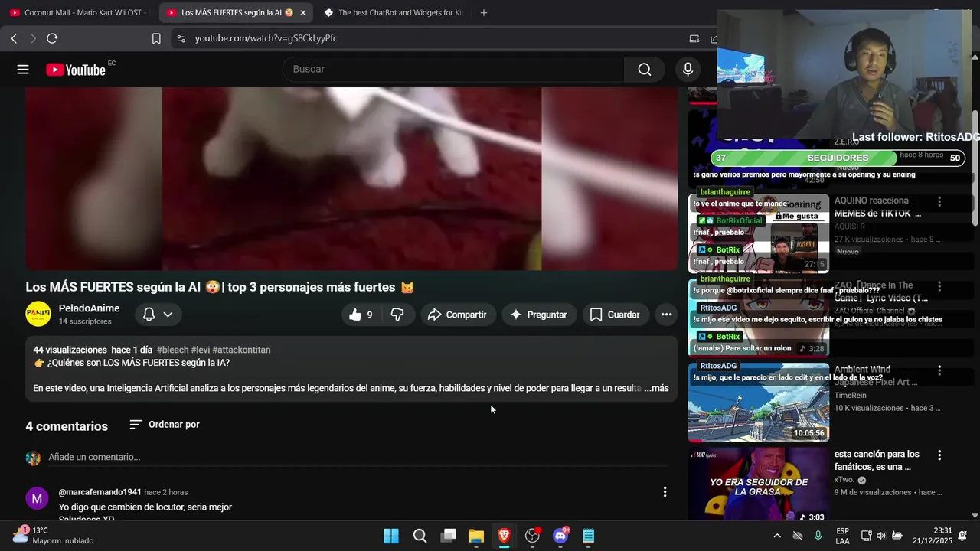Open options menu for marcafernando1941 comment
The width and height of the screenshot is (980, 551).
[665, 492]
